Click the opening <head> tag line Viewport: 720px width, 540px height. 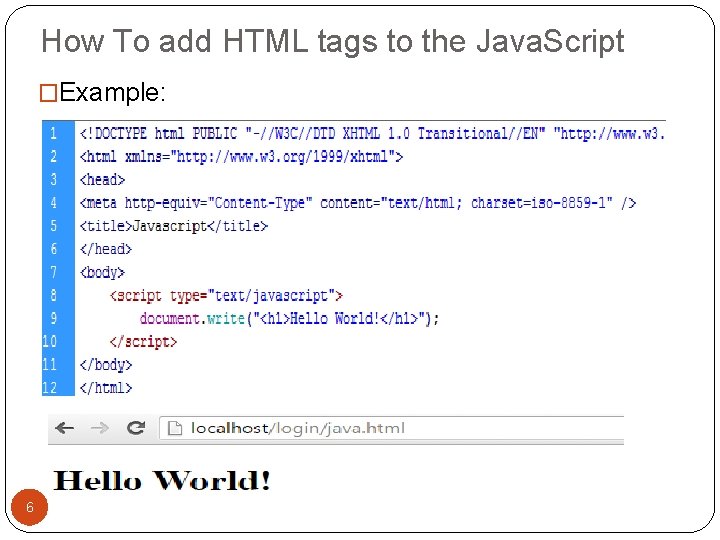(x=102, y=180)
